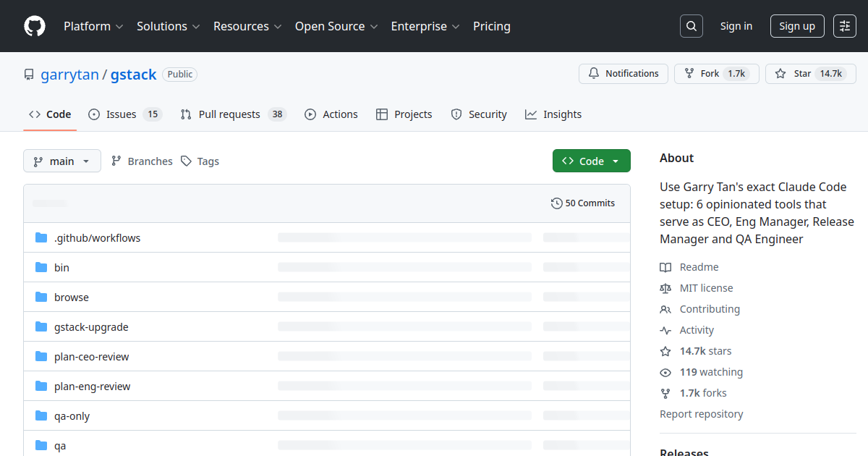Open the plan-ceo-review folder

tap(91, 357)
